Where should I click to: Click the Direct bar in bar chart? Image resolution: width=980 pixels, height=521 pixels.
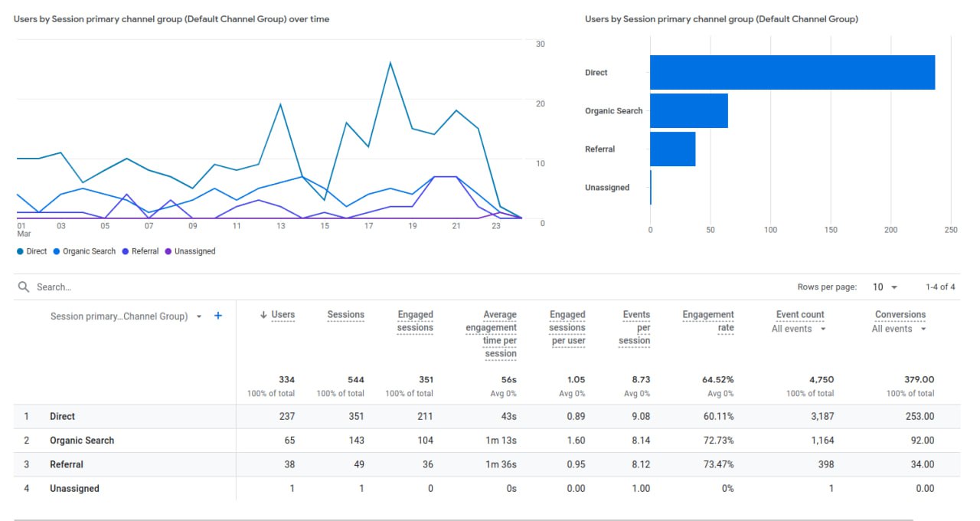point(792,73)
